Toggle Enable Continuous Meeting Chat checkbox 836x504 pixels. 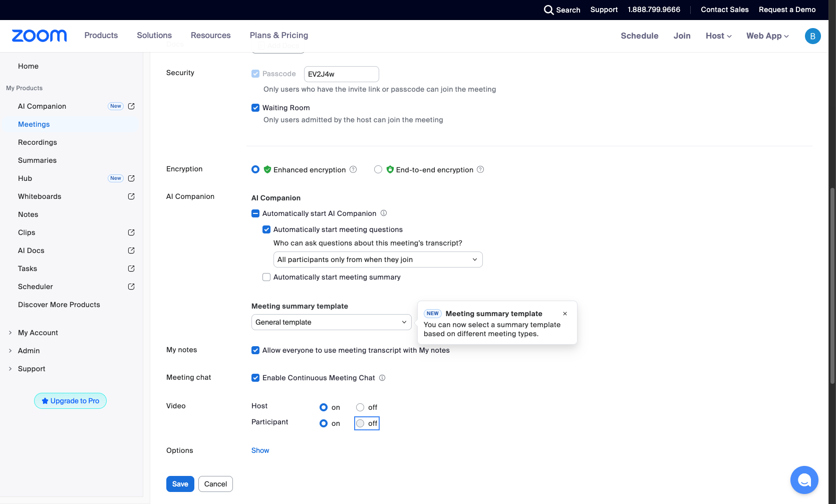(255, 378)
